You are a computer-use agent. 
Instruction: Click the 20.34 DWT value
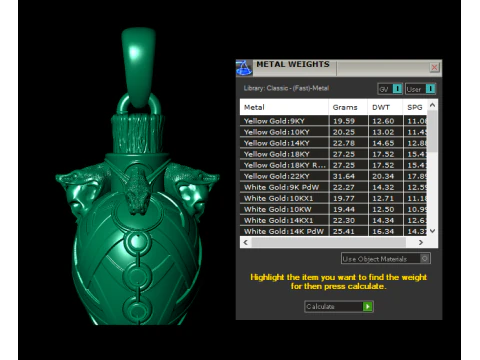pyautogui.click(x=383, y=176)
